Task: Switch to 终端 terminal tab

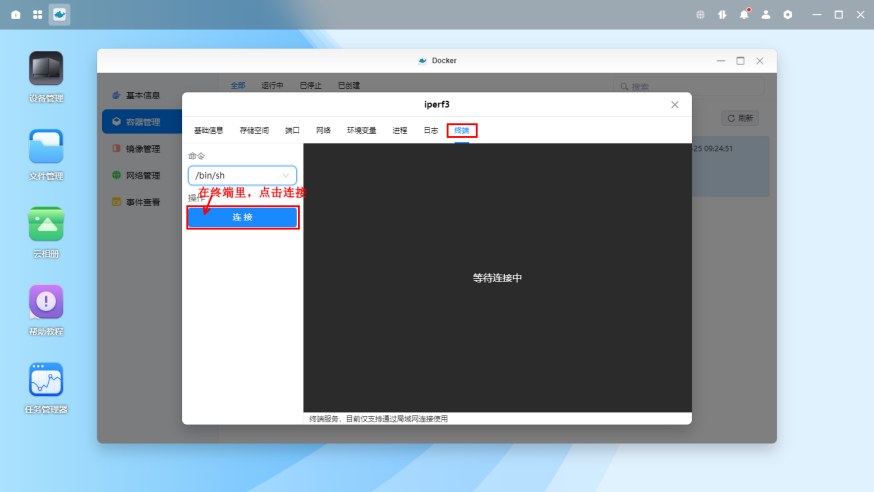Action: (x=462, y=130)
